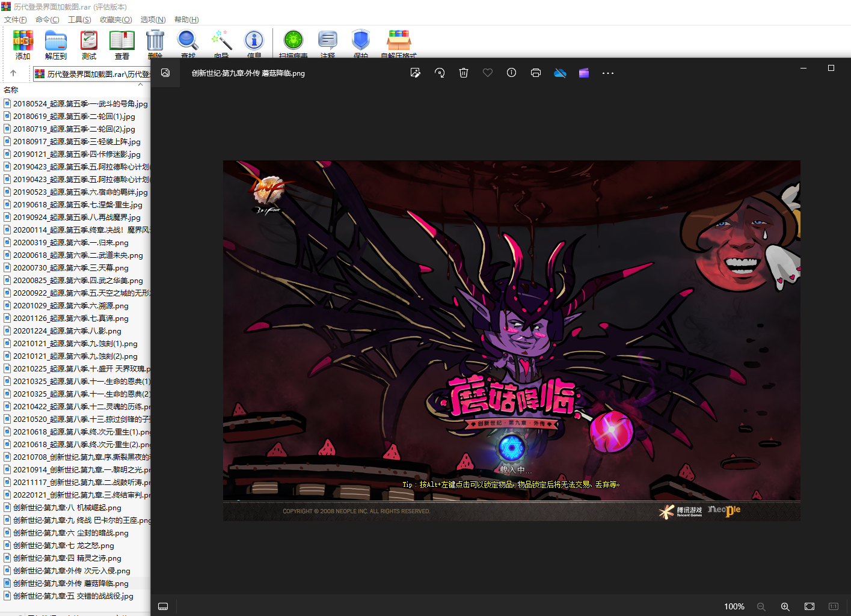Screen dimensions: 851x616
Task: Open the 命令(C) menu
Action: pos(48,20)
